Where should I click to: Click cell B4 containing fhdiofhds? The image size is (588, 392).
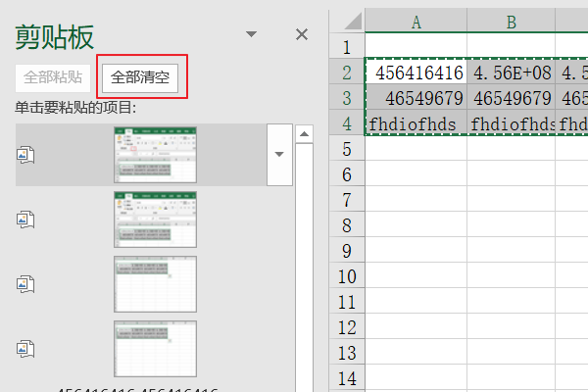(512, 122)
